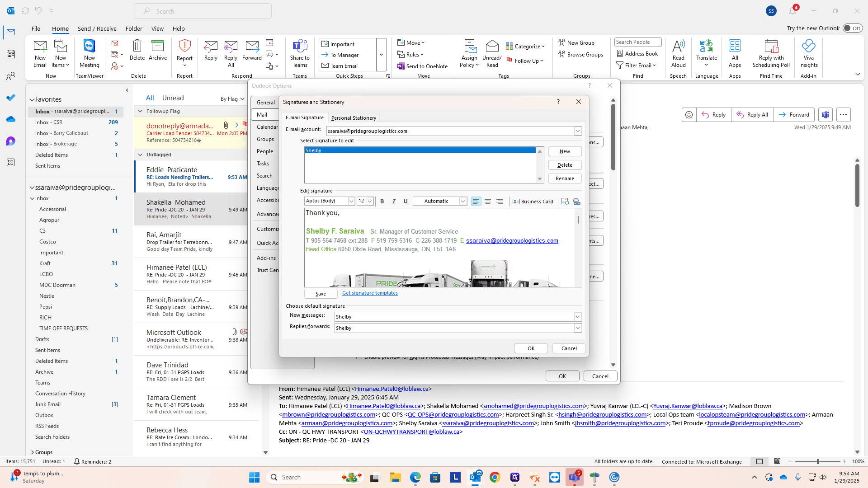Click the Search People field
This screenshot has height=488, width=868.
click(637, 42)
